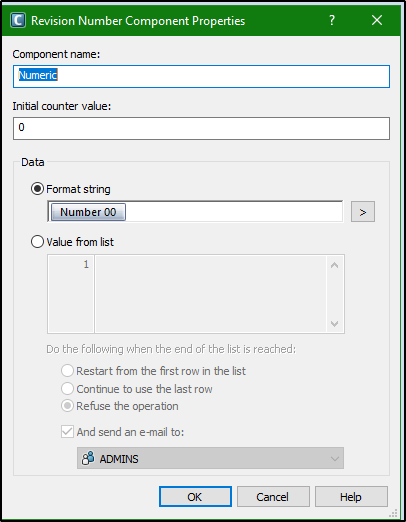Click the Number 00 format token
The width and height of the screenshot is (406, 522).
pos(88,212)
